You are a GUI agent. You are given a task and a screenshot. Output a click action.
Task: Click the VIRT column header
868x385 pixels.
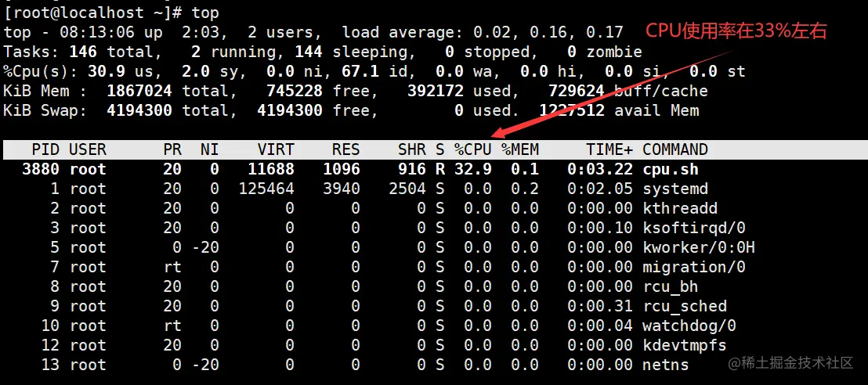pyautogui.click(x=276, y=149)
